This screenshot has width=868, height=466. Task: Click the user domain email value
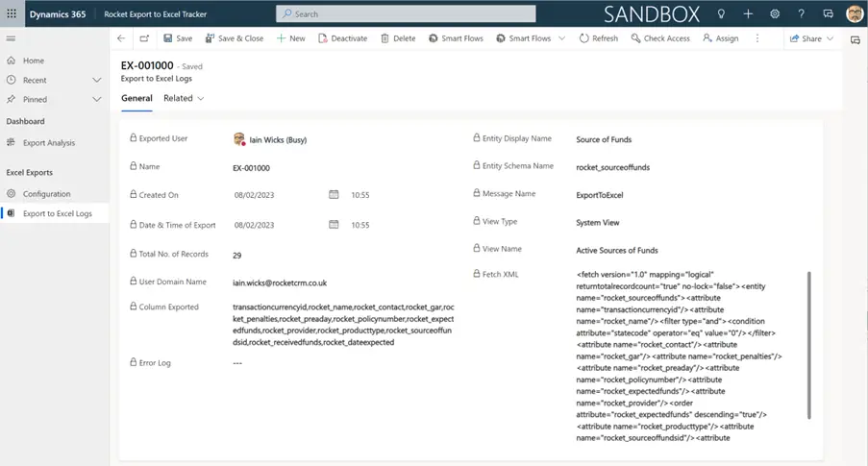pos(280,282)
